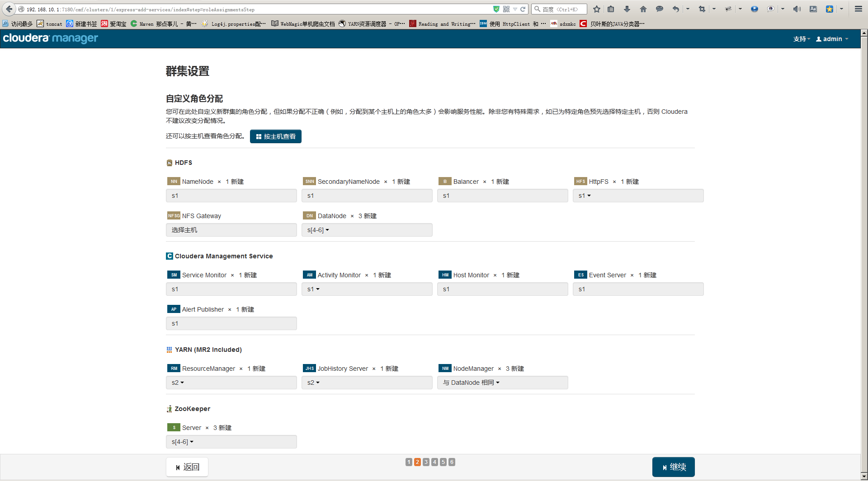The height and width of the screenshot is (481, 868).
Task: Click the HDFS service icon
Action: 170,163
